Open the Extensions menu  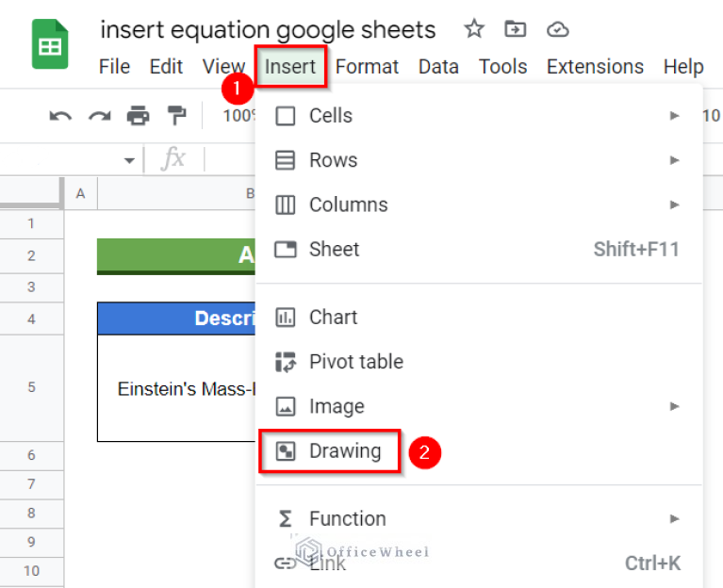595,67
